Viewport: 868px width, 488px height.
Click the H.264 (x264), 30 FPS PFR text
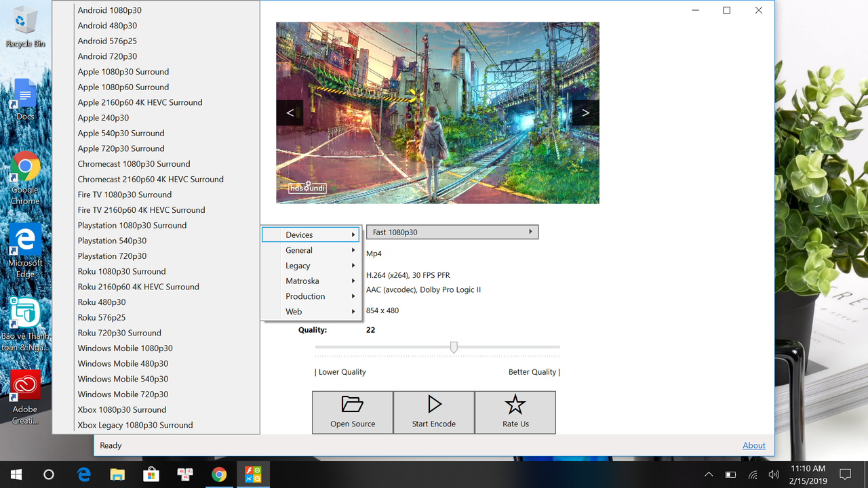[x=408, y=275]
